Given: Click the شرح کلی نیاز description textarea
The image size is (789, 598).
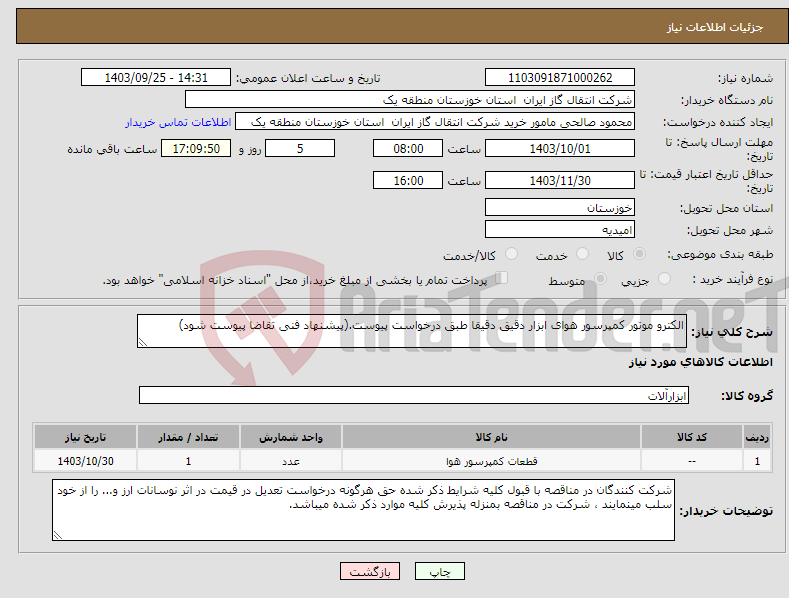Looking at the screenshot, I should point(412,331).
